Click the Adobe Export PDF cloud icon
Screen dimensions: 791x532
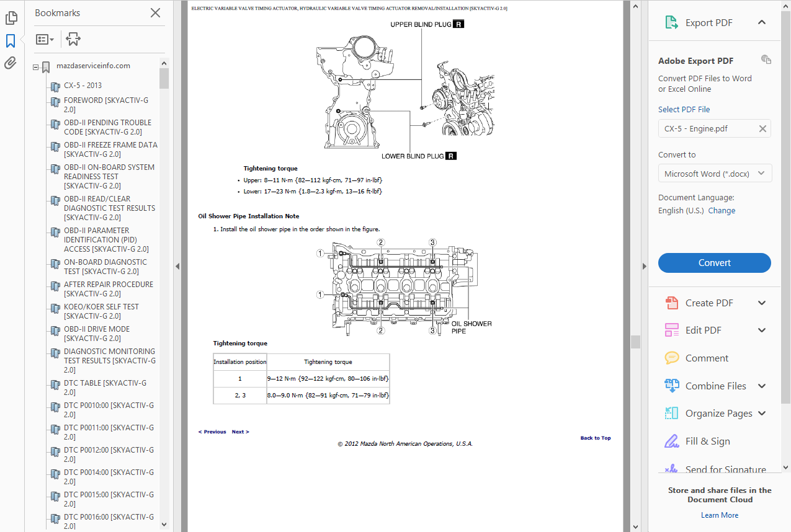(x=766, y=60)
